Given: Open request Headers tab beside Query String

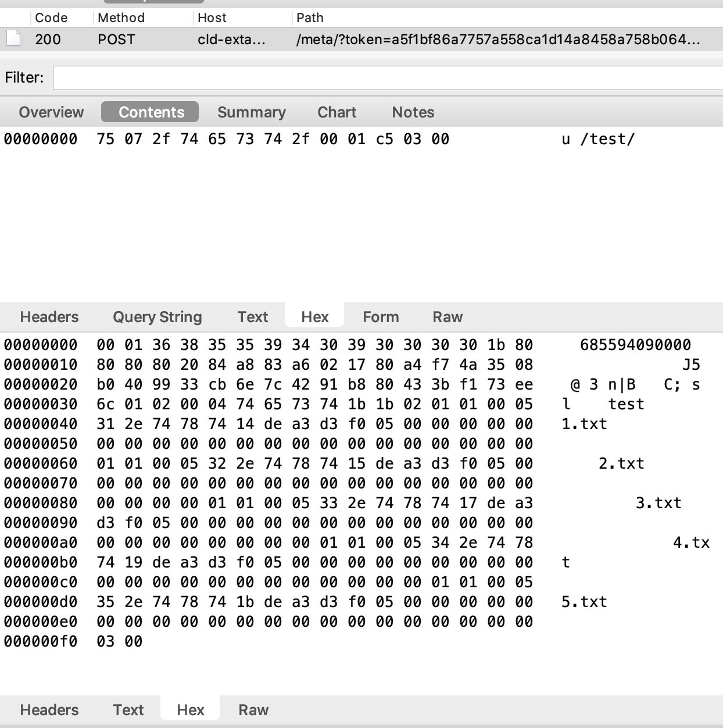Looking at the screenshot, I should pyautogui.click(x=49, y=317).
